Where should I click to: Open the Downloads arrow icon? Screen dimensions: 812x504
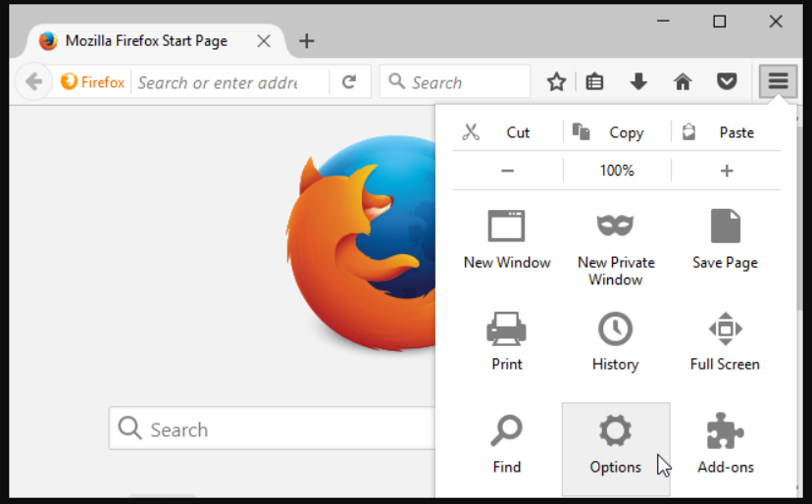(x=638, y=81)
